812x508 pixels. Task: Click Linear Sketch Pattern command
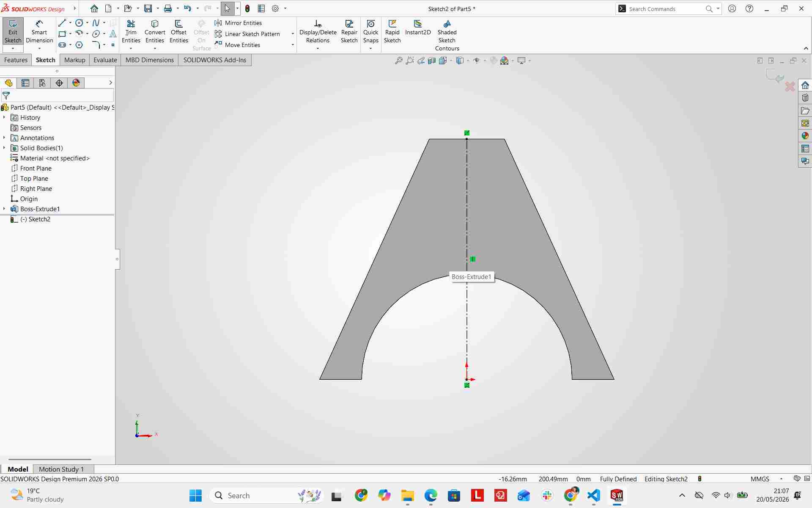pos(247,34)
